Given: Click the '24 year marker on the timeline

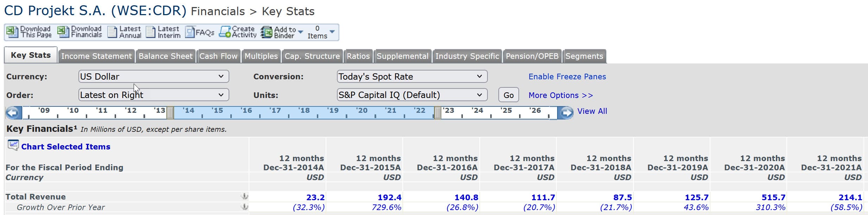Looking at the screenshot, I should [x=477, y=111].
